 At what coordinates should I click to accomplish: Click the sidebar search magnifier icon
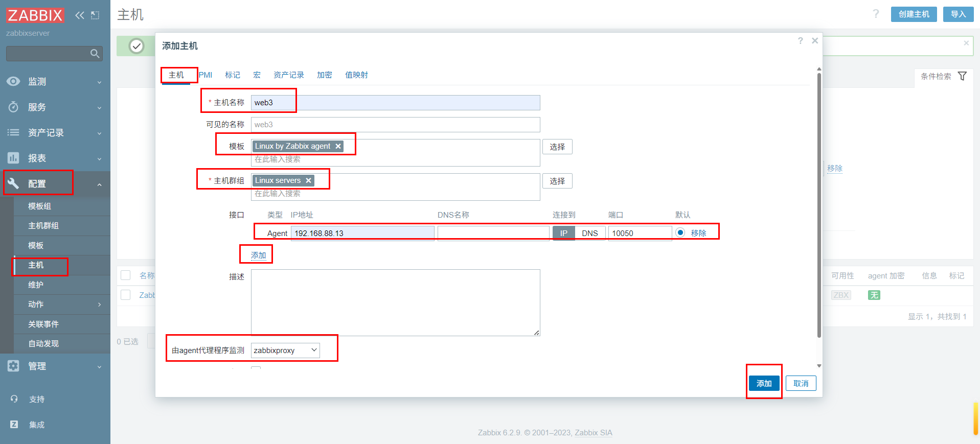95,54
